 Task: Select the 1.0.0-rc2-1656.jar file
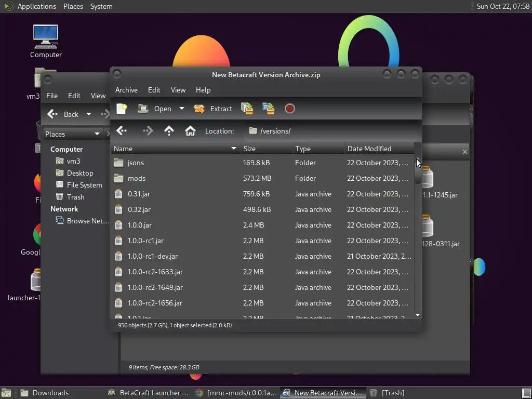pos(262,303)
